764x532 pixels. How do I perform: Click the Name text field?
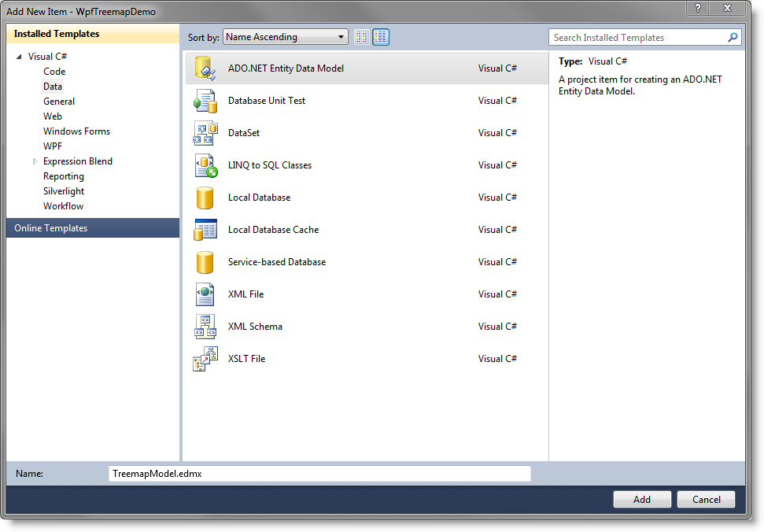pos(319,474)
